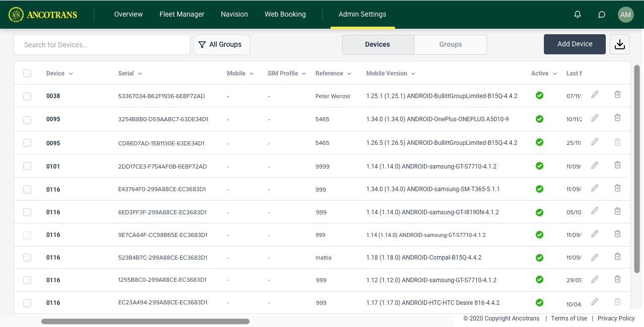Check the box for OnePlus A5010 device row

(27, 120)
